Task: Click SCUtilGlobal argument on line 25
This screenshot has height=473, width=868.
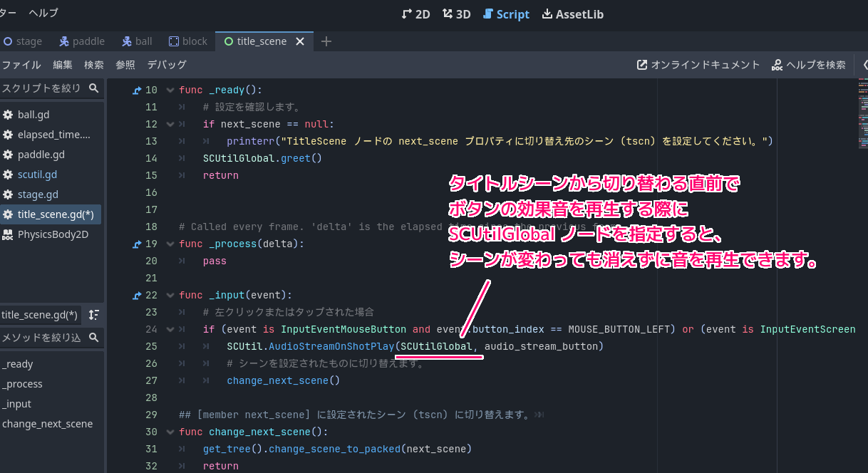Action: (436, 347)
